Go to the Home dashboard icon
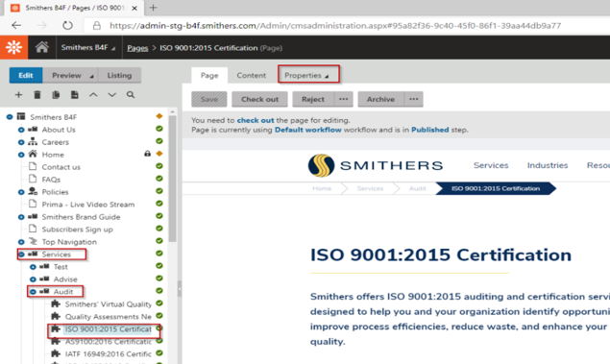This screenshot has height=364, width=610. 42,47
